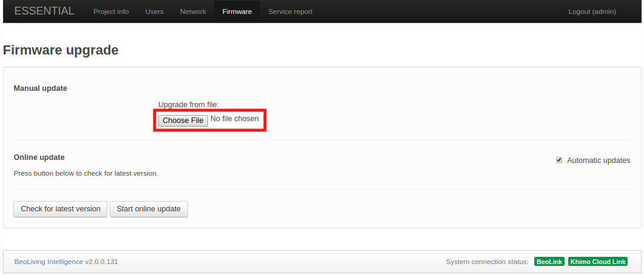Check for latest version
This screenshot has height=278, width=644.
tap(61, 209)
